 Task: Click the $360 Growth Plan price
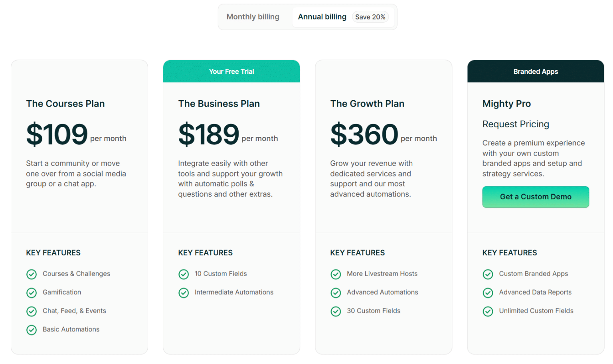(364, 135)
